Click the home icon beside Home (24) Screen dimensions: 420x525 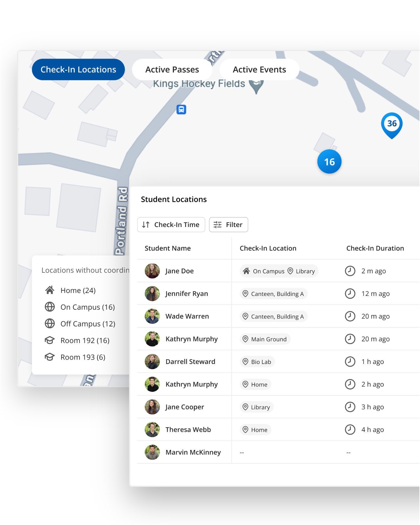pos(50,290)
